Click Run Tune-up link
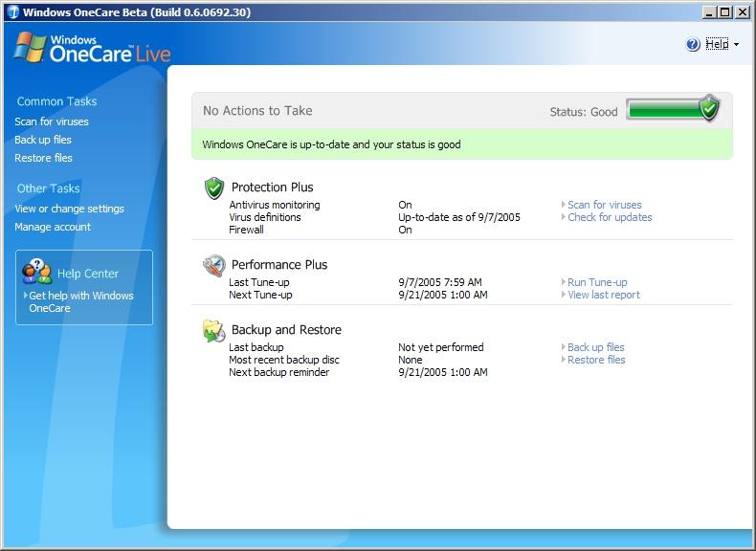756x551 pixels. coord(597,282)
